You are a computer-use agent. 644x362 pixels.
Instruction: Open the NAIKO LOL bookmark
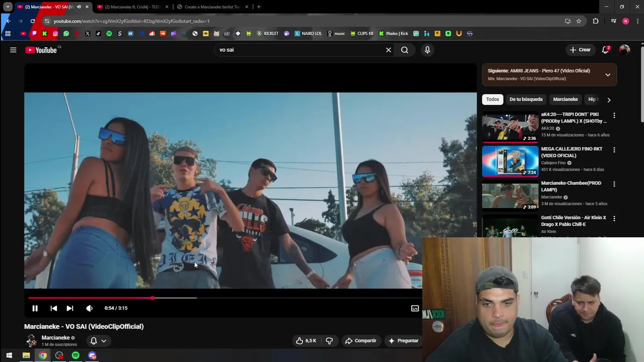click(x=308, y=34)
